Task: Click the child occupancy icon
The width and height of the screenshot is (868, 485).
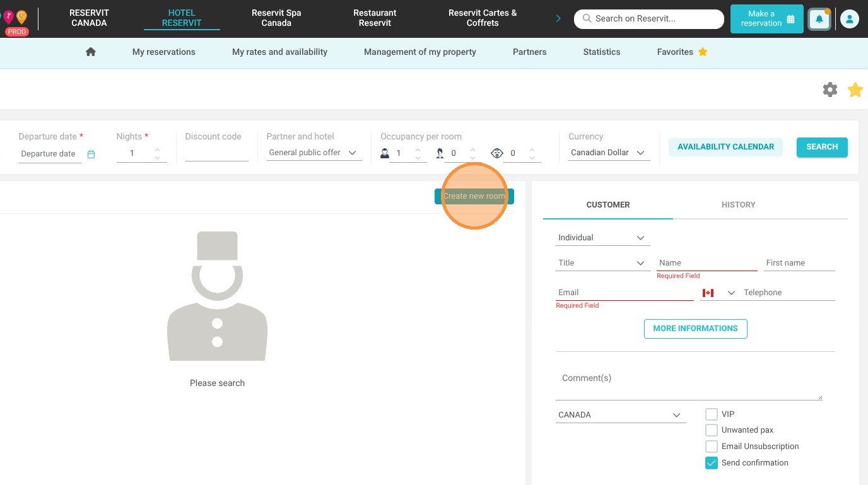Action: (440, 153)
